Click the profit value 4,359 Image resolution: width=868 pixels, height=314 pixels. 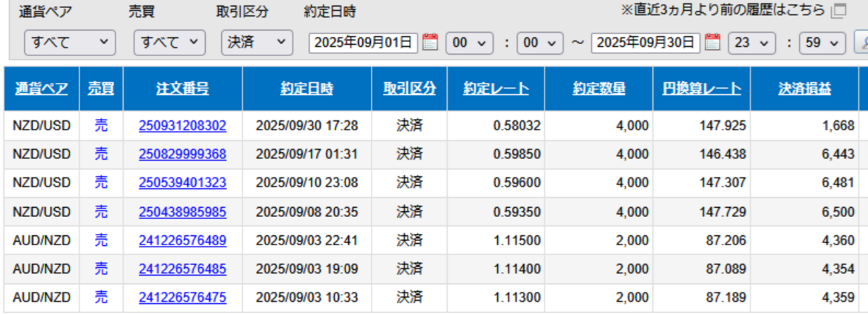pos(839,297)
